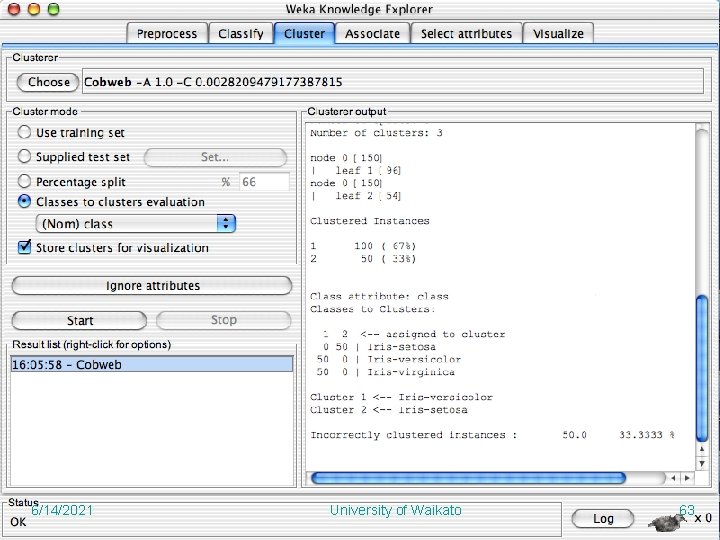Toggle Store clusters for visualization checkbox
The image size is (720, 540).
24,247
